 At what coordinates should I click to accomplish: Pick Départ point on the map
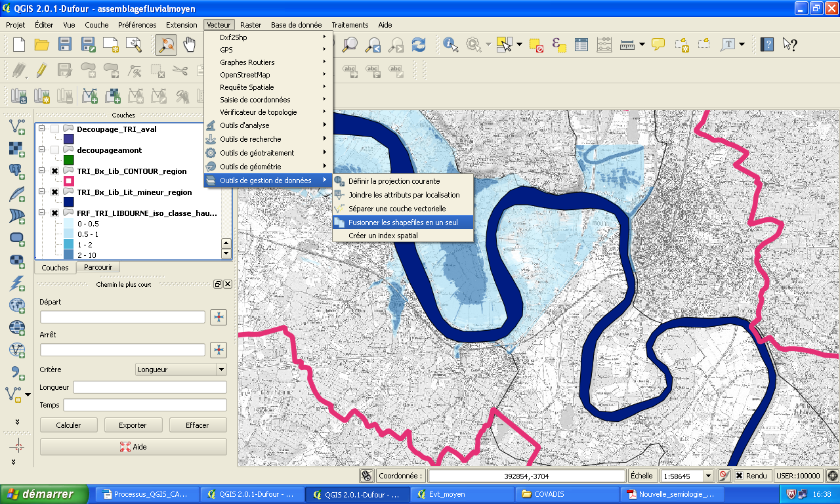219,317
